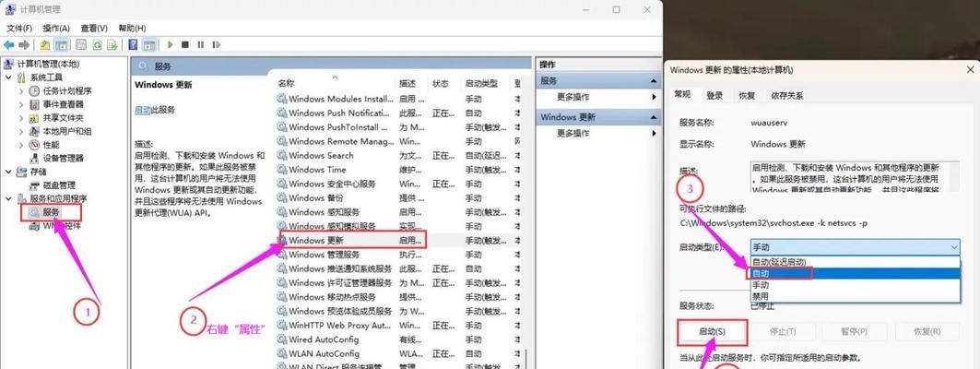Screen dimensions: 980x369
Task: Click the green Start Service play icon
Action: (170, 45)
